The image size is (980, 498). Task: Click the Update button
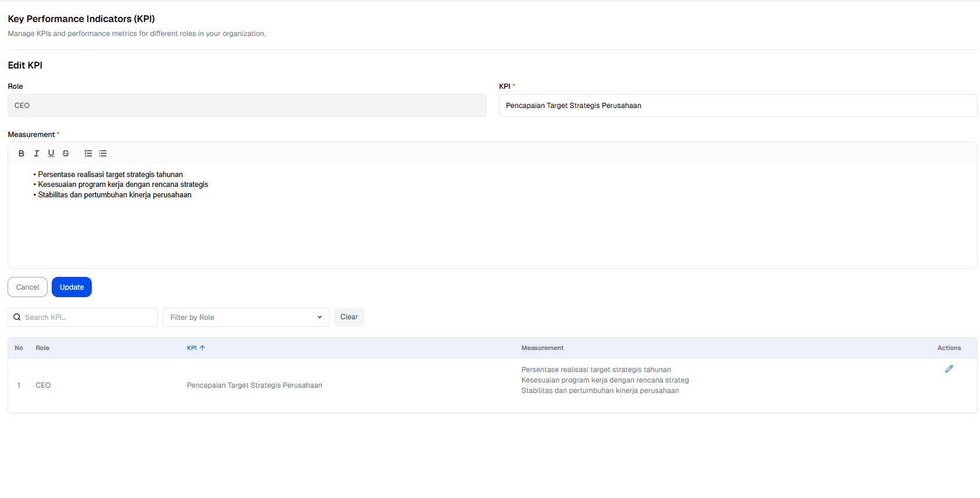(x=71, y=287)
